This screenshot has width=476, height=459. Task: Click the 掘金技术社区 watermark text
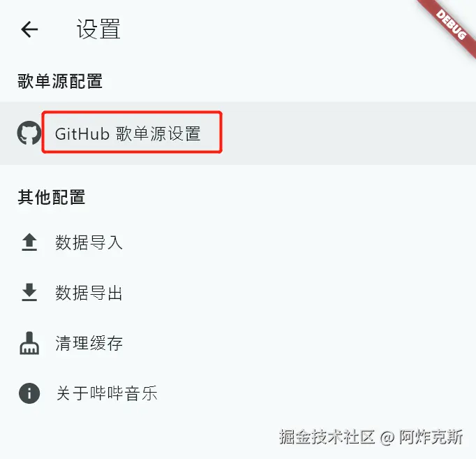[327, 437]
